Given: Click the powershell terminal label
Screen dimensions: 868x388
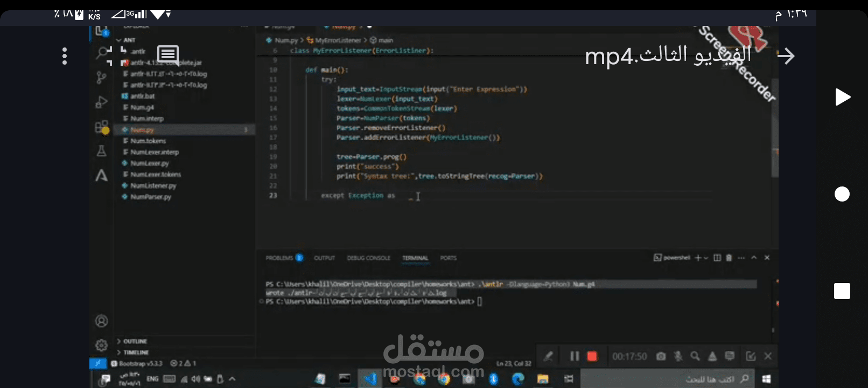Looking at the screenshot, I should (672, 258).
